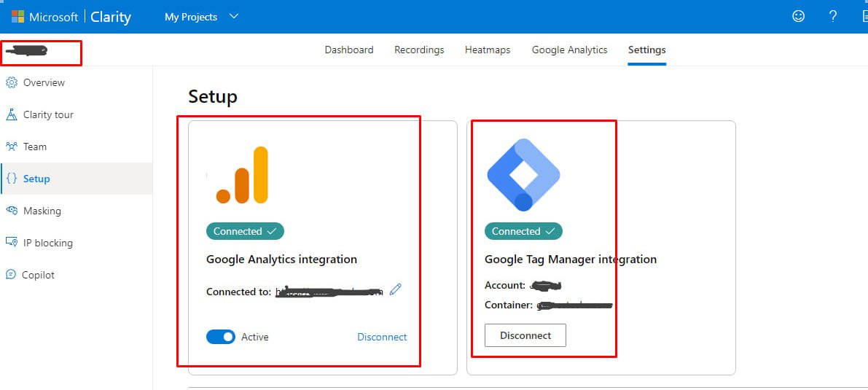Click the Connected badge on Tag Manager card
This screenshot has width=868, height=390.
[523, 231]
